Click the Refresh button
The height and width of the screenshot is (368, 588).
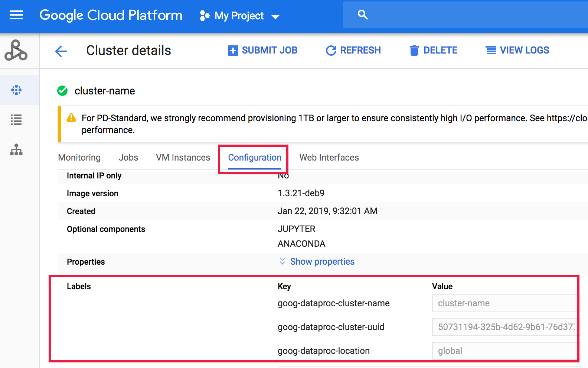point(353,50)
